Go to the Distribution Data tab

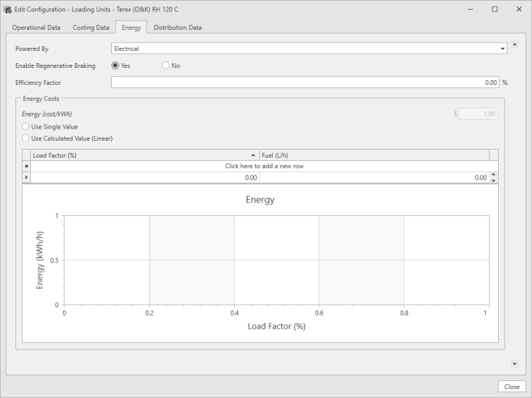click(x=177, y=28)
